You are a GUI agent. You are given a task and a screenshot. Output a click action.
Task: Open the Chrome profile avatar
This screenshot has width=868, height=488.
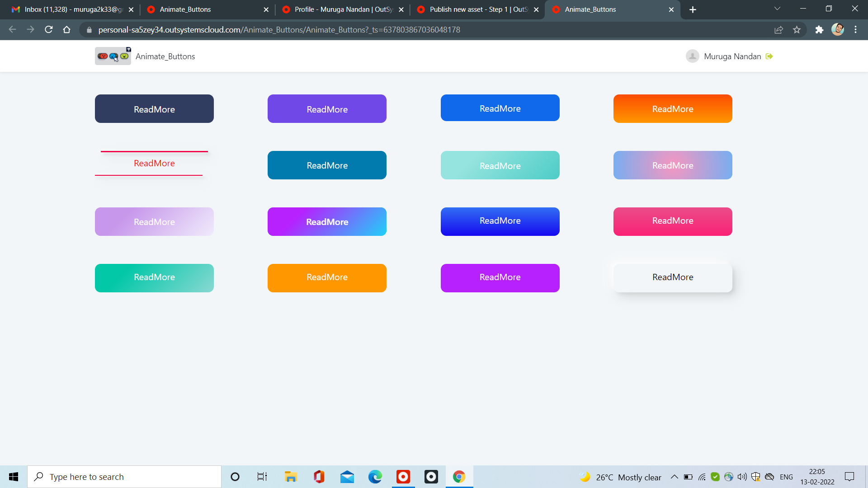[x=838, y=30]
